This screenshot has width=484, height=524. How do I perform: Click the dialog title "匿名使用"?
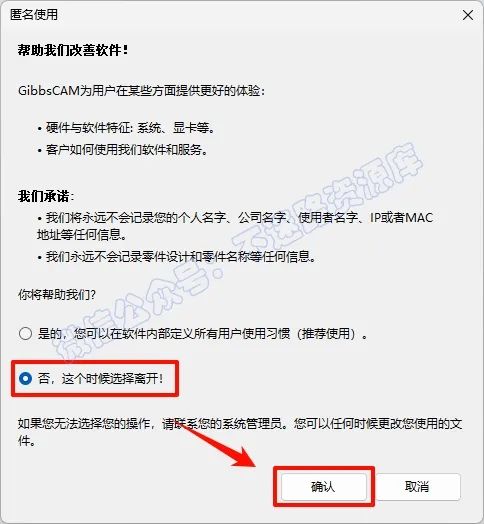pyautogui.click(x=34, y=14)
